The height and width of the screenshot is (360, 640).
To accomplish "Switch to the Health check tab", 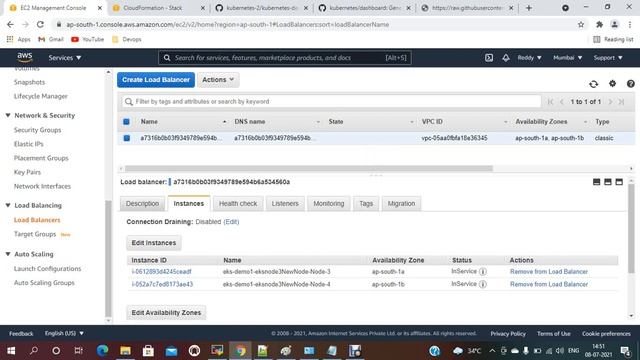I will (x=238, y=203).
